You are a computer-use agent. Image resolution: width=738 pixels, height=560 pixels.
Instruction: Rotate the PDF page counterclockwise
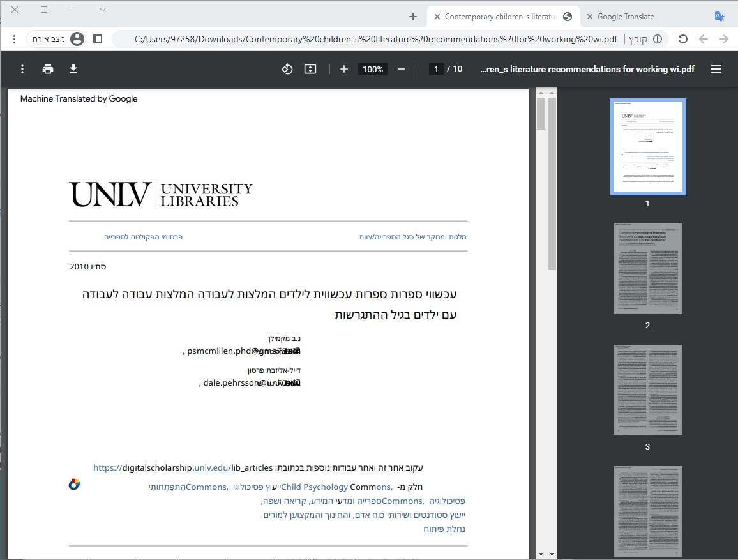pos(287,69)
